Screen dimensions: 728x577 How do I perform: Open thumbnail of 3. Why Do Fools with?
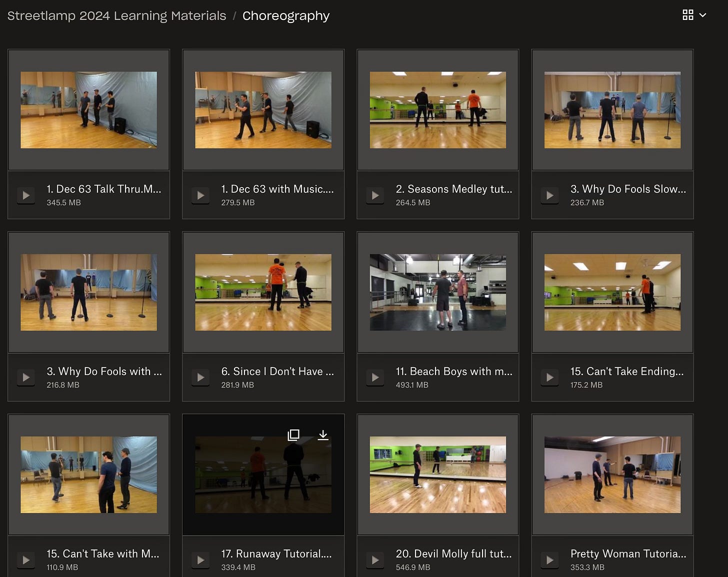click(x=88, y=292)
